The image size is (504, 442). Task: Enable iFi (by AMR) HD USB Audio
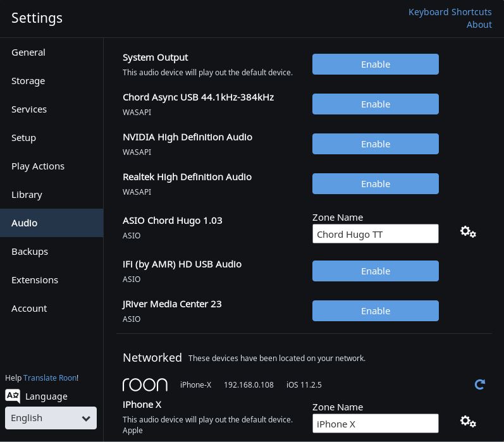pos(376,271)
